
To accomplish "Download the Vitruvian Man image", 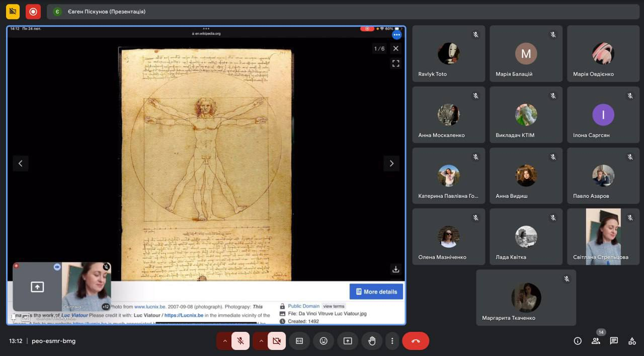I will pos(395,269).
